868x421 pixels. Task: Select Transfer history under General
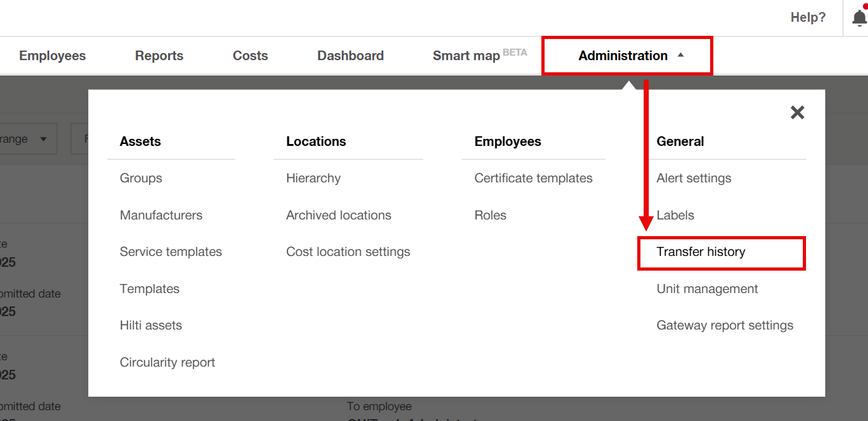coord(701,252)
